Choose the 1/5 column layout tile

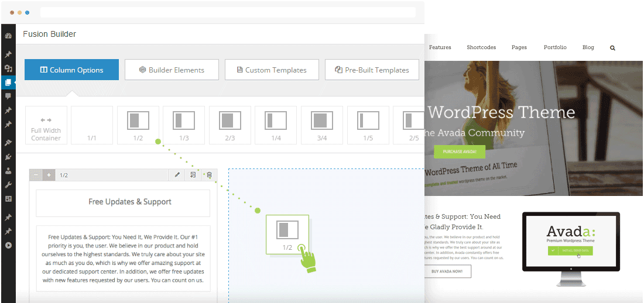pos(368,125)
